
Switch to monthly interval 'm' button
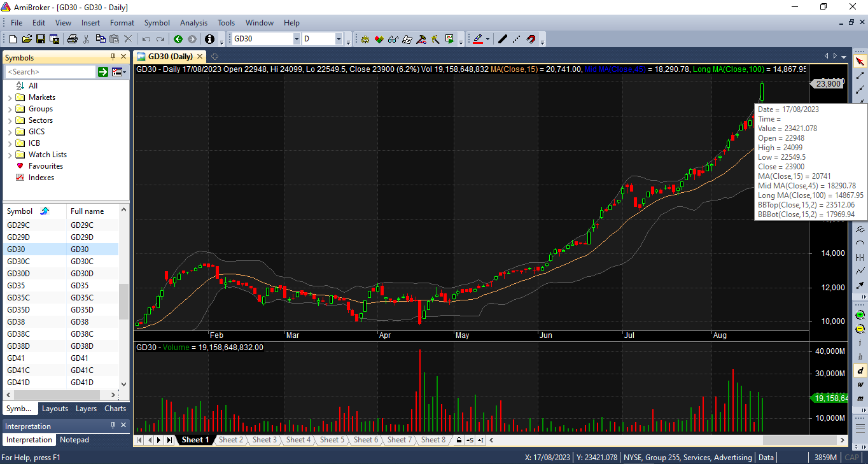point(860,398)
